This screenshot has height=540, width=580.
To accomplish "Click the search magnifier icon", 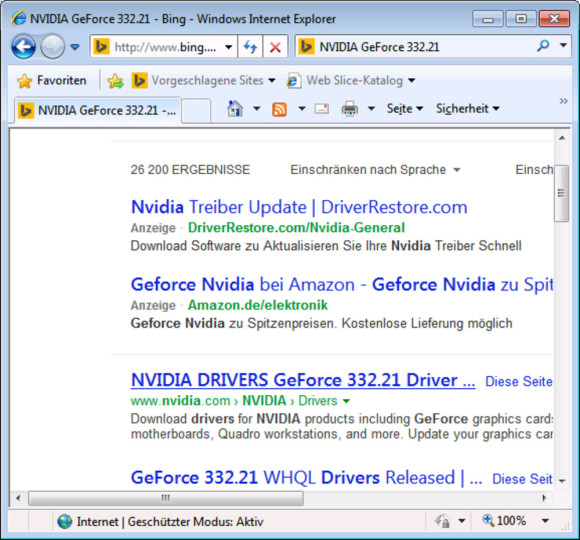I will click(x=543, y=46).
